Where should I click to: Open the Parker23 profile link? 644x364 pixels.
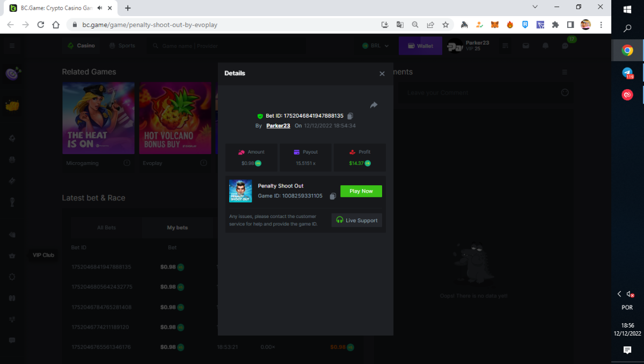tap(278, 126)
